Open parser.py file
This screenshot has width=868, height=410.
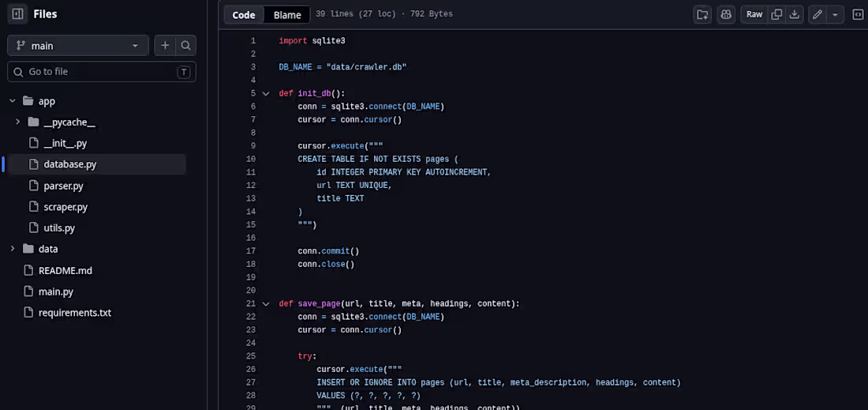[x=63, y=186]
